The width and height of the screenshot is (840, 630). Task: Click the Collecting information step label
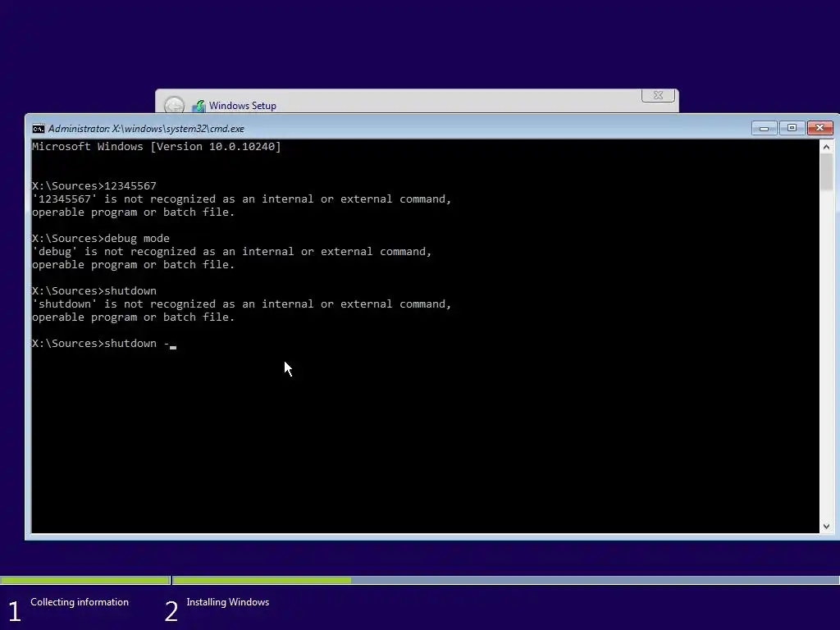(80, 602)
